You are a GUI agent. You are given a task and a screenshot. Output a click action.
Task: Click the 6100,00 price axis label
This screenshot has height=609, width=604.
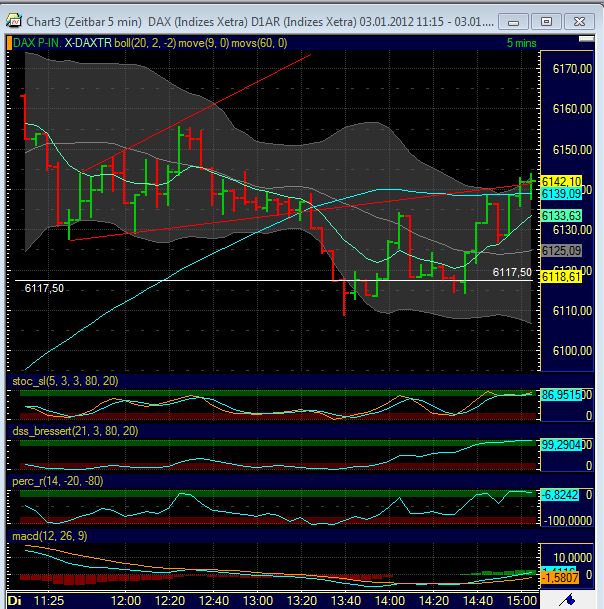point(572,351)
